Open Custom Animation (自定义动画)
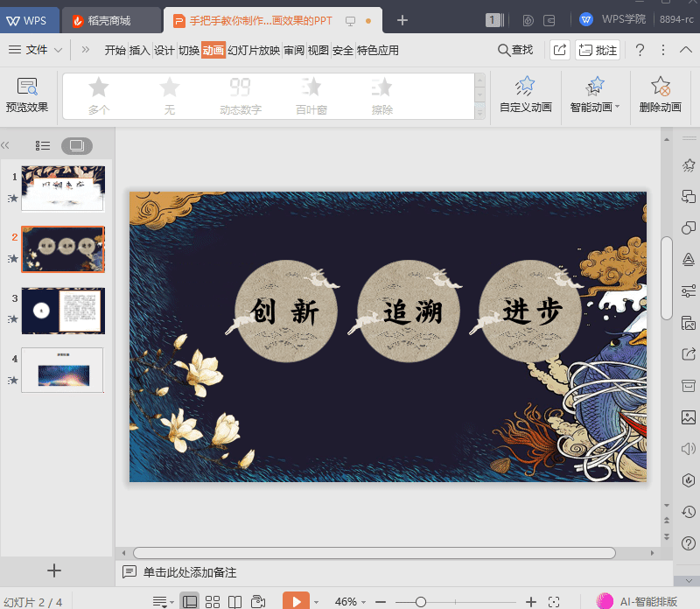Viewport: 700px width, 609px height. click(526, 95)
